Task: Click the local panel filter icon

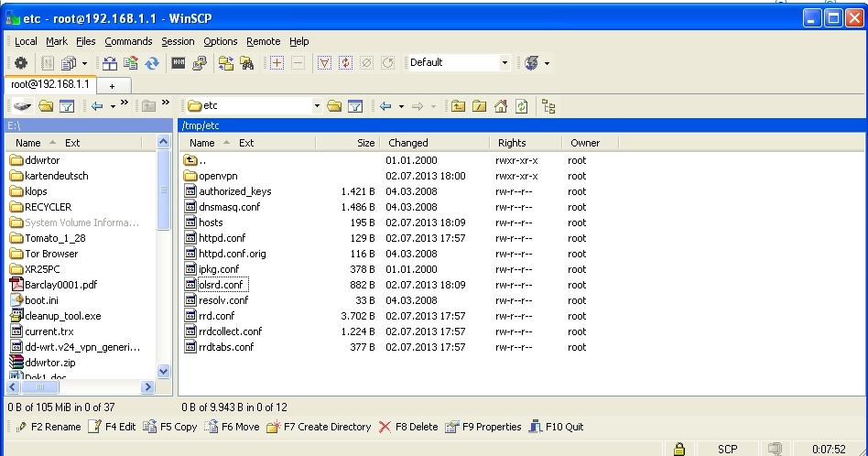Action: (x=67, y=105)
